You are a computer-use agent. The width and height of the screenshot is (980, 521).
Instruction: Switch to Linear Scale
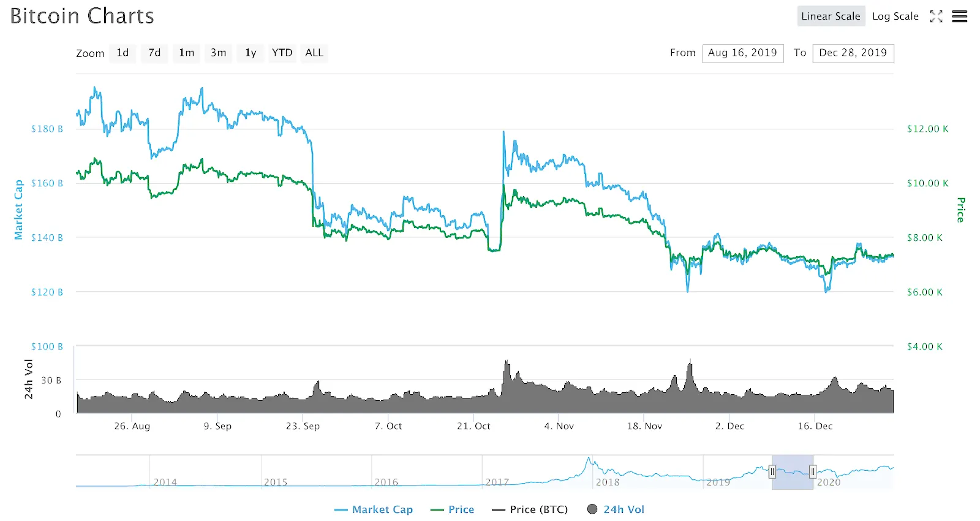831,16
